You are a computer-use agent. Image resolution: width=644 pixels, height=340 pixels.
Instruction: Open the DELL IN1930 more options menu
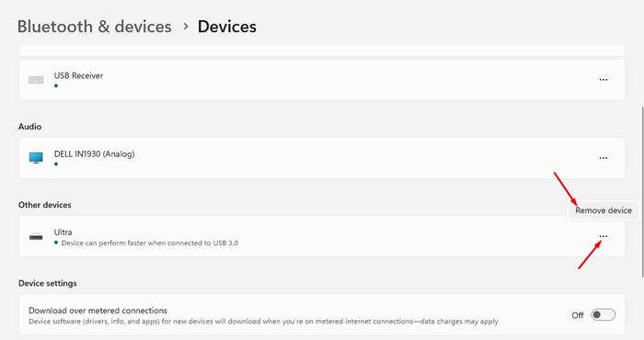click(x=603, y=158)
